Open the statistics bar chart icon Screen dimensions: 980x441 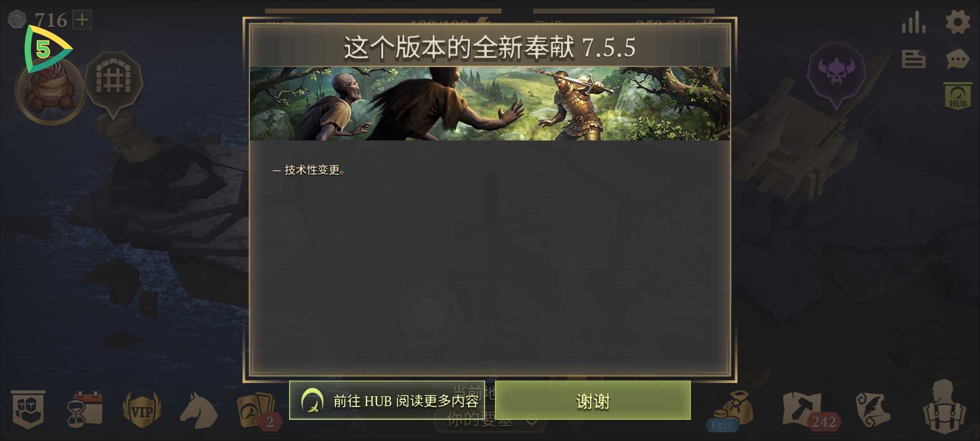(x=914, y=22)
